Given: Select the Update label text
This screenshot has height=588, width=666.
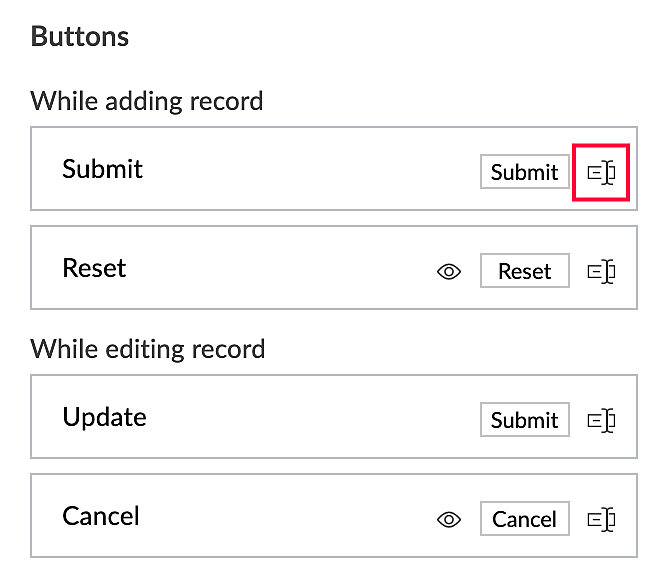Looking at the screenshot, I should pos(104,417).
